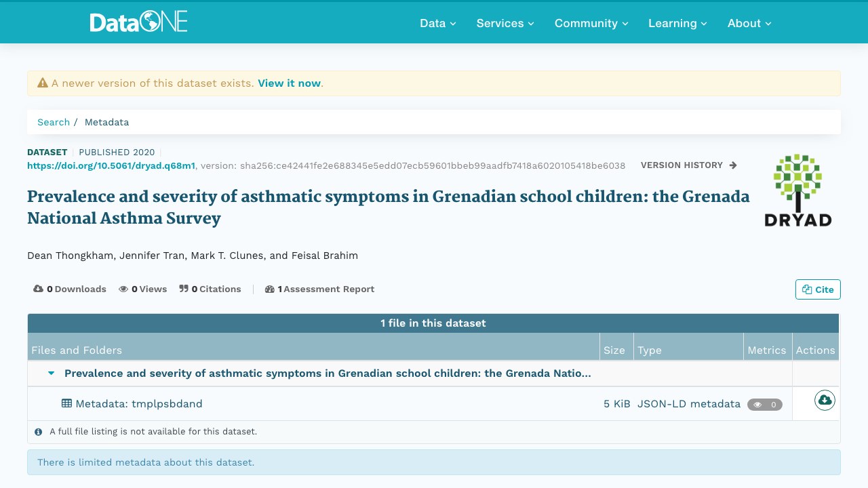Expand the Services dropdown menu
Viewport: 868px width, 488px height.
tap(505, 23)
